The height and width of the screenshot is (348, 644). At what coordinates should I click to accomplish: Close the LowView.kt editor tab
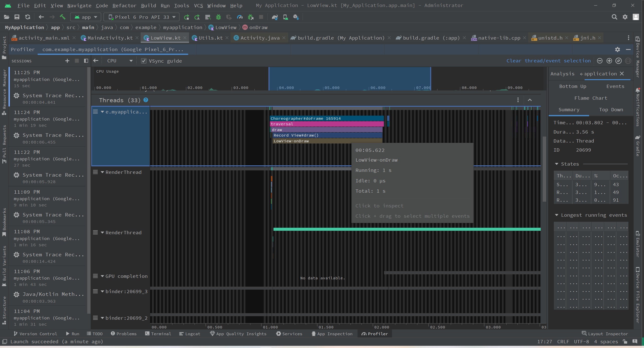(185, 38)
